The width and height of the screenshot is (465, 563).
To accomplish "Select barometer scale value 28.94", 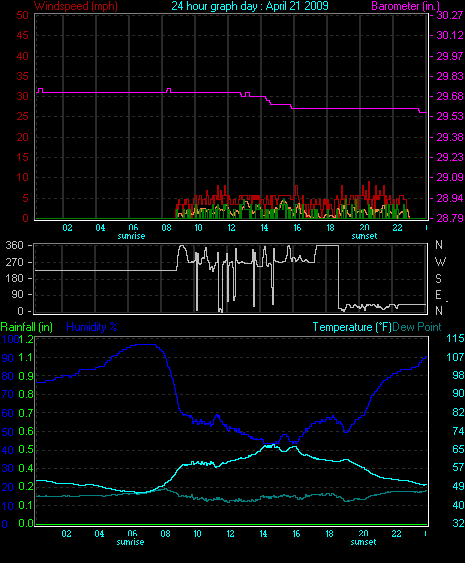I will pyautogui.click(x=450, y=198).
